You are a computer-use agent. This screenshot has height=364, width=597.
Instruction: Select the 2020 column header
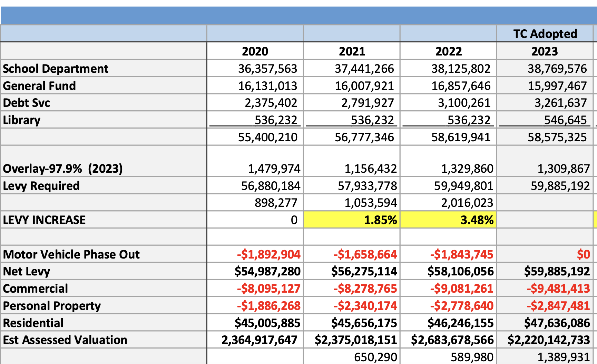255,51
